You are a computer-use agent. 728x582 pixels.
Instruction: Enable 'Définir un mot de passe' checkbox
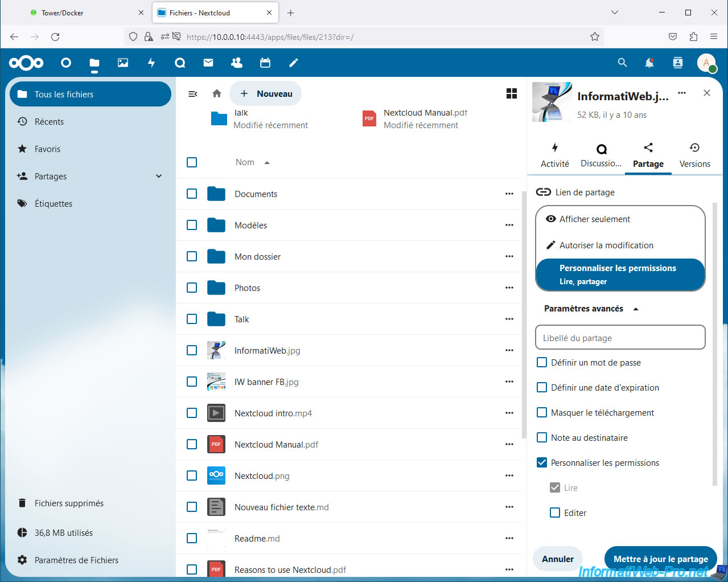tap(542, 363)
